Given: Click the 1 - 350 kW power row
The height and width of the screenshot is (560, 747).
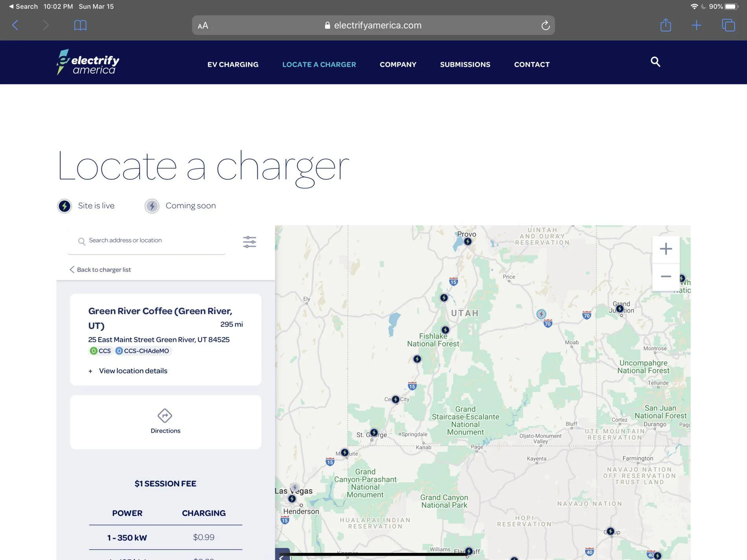Looking at the screenshot, I should [165, 537].
